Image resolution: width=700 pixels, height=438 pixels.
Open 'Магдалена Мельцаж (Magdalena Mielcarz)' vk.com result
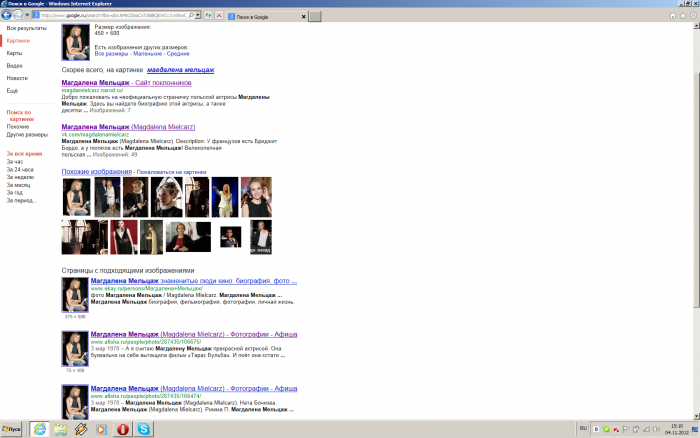(128, 127)
